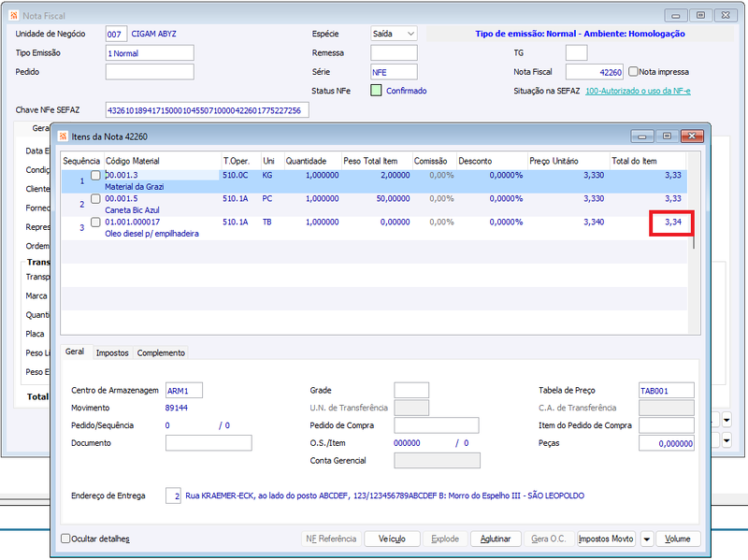748x560 pixels.
Task: Click the Aglutinar button
Action: [x=496, y=539]
